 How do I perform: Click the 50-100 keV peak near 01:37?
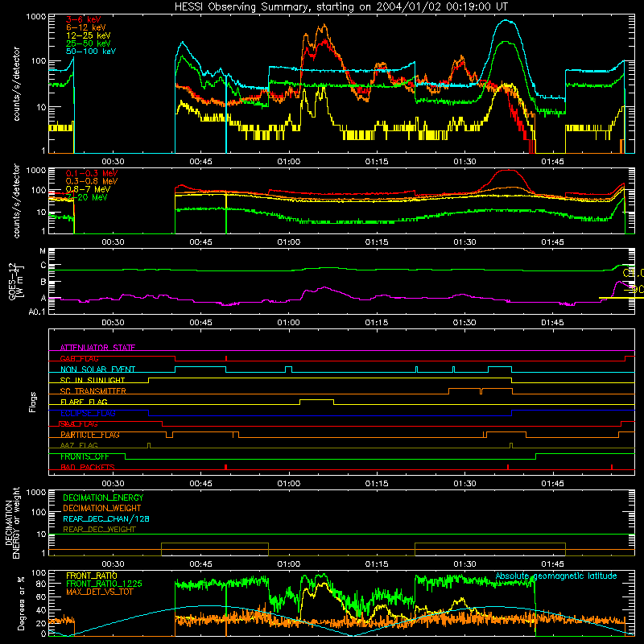click(507, 21)
